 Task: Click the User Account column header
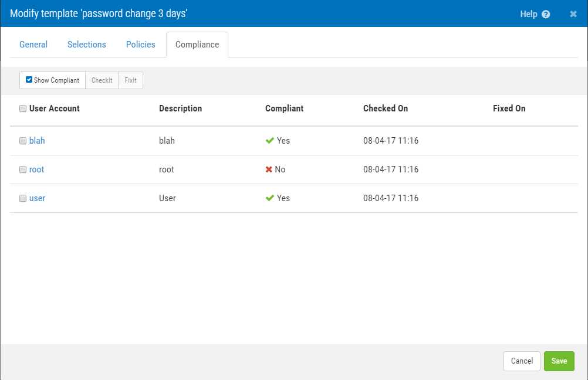point(55,108)
